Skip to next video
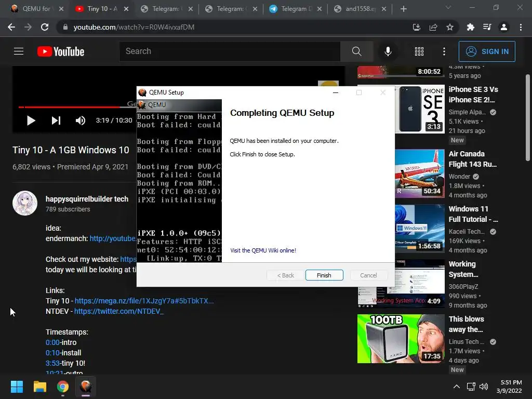This screenshot has width=532, height=399. 56,121
